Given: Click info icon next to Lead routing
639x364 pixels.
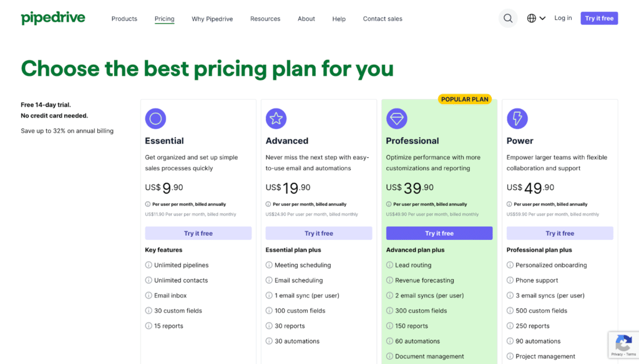Looking at the screenshot, I should 389,265.
